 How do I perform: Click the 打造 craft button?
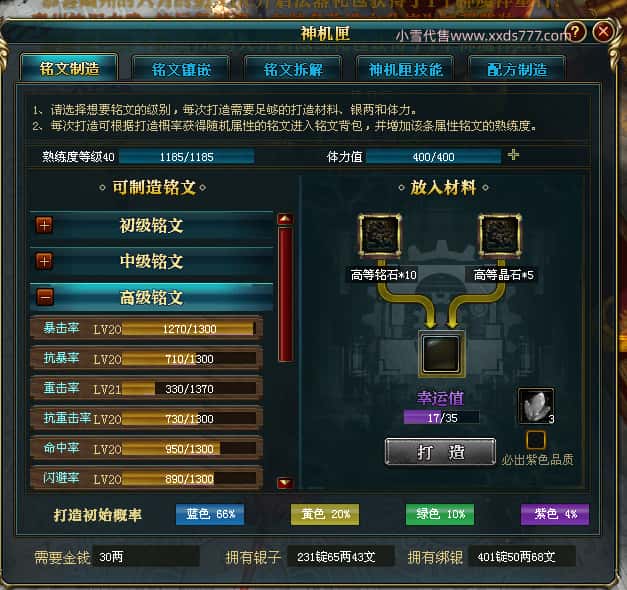click(440, 452)
